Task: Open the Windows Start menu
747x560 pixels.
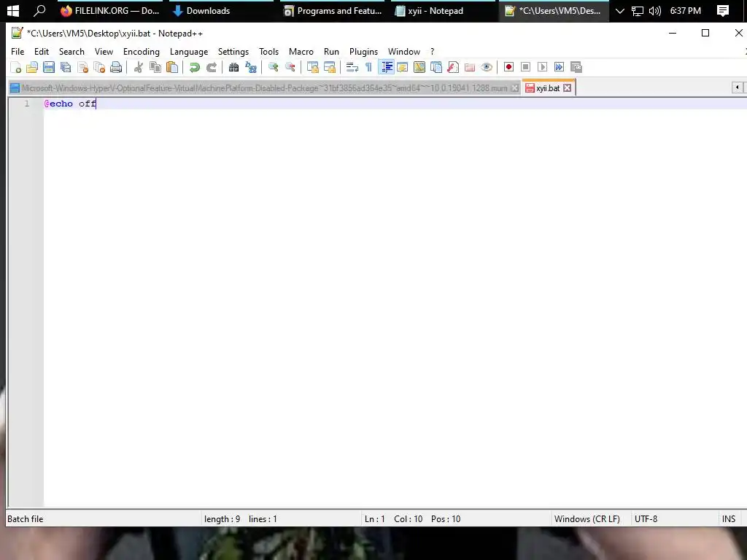Action: coord(13,10)
